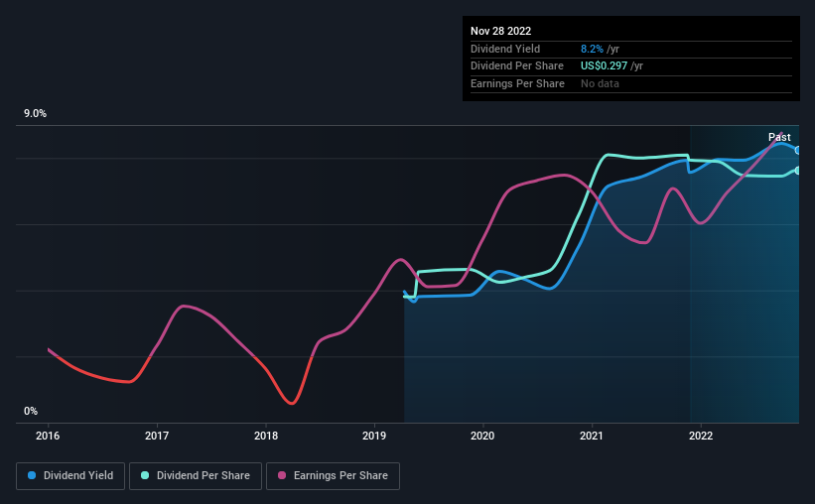Toggle the Earnings Per Share legend button
Screen dimensions: 815x504
click(333, 476)
